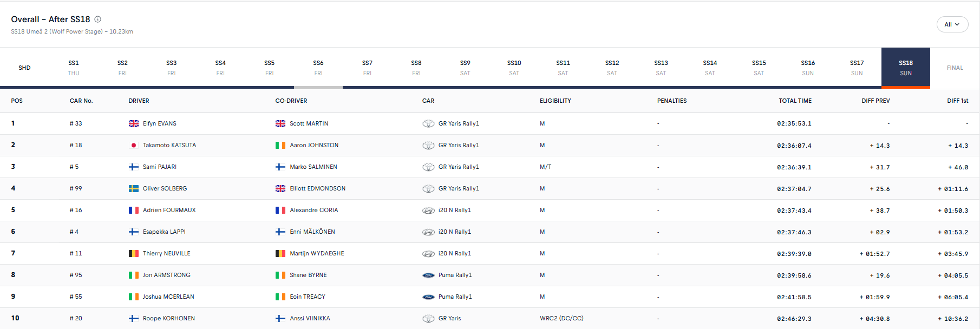
Task: Click the British flag next to Elfyn Evans
Action: [134, 124]
